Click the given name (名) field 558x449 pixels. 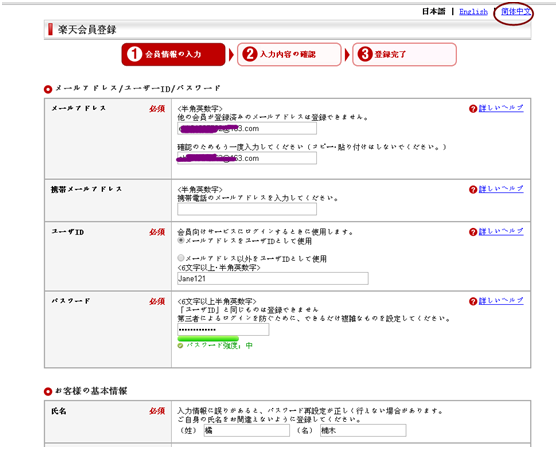tap(363, 430)
